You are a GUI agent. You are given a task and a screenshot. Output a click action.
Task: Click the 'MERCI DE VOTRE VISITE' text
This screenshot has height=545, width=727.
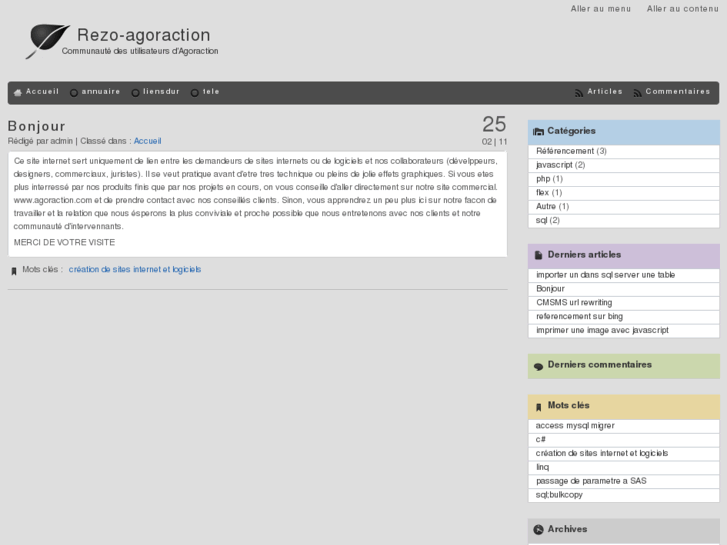coord(64,243)
